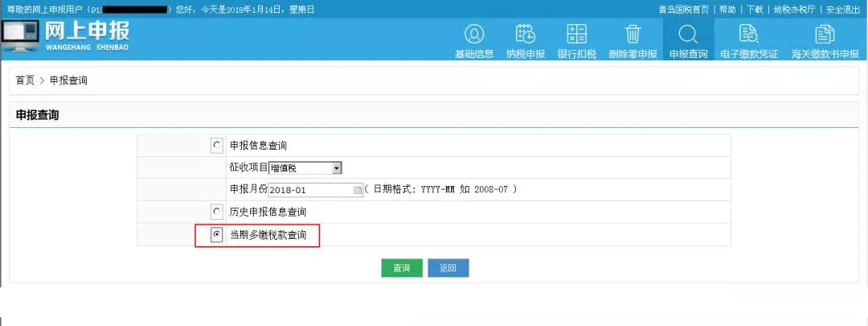Click the blue 返回 button

(448, 268)
